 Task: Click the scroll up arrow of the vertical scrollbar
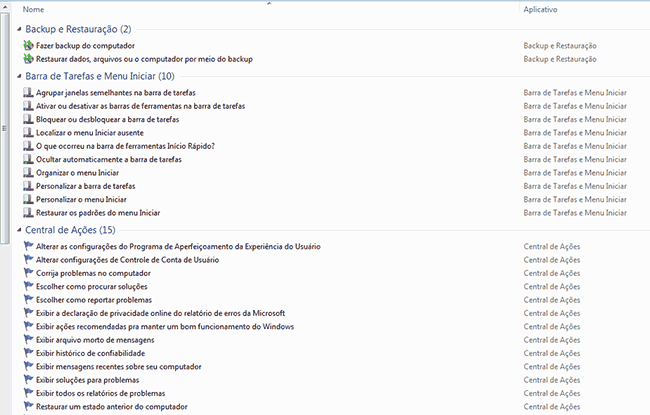[5, 7]
